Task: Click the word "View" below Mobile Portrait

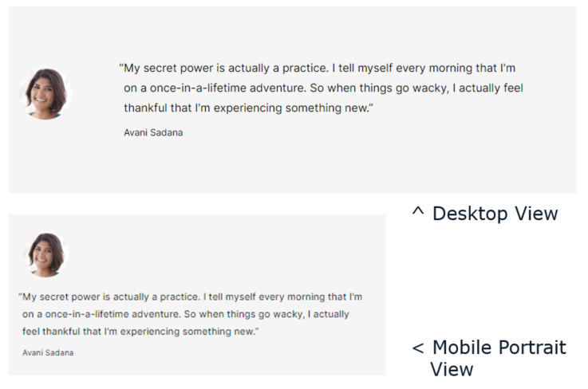Action: pos(452,369)
